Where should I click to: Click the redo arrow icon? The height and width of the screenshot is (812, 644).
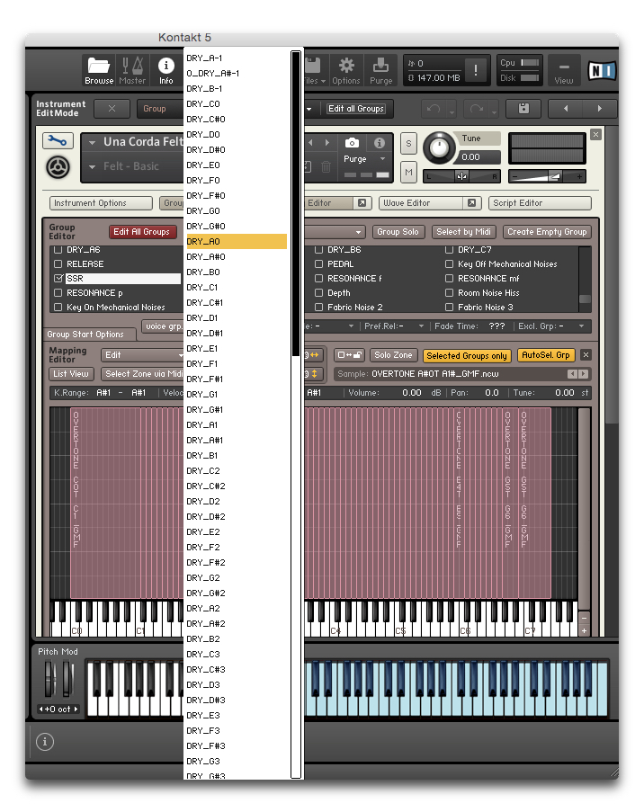click(x=476, y=109)
